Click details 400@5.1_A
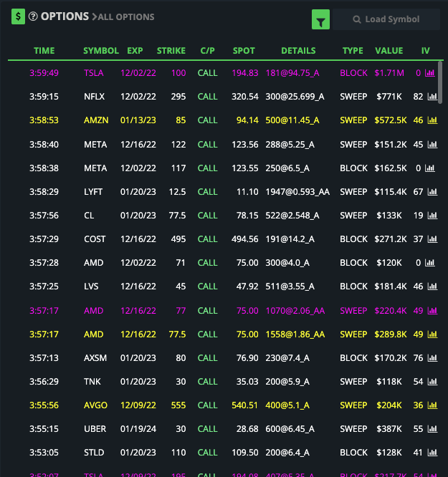This screenshot has height=477, width=448. [x=287, y=405]
